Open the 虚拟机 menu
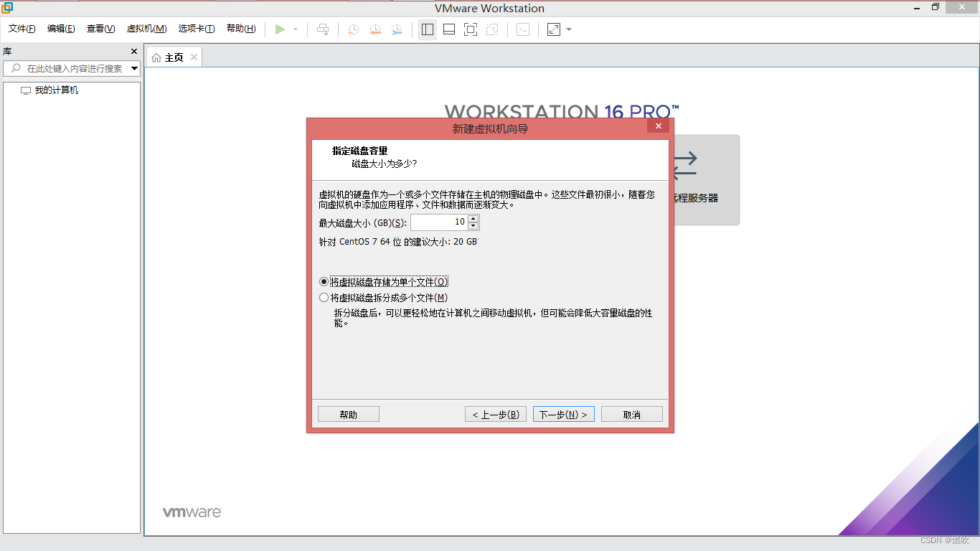Image resolution: width=980 pixels, height=551 pixels. pyautogui.click(x=146, y=29)
